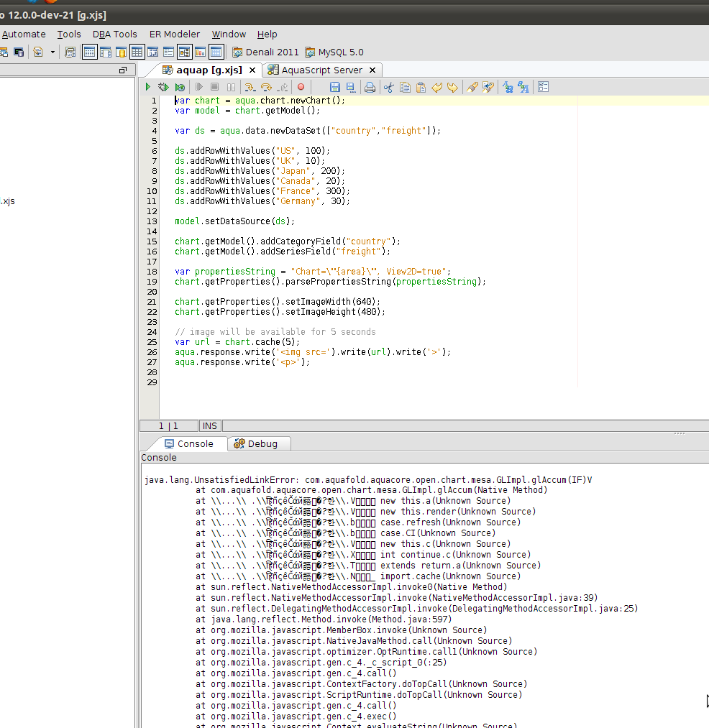The height and width of the screenshot is (728, 709).
Task: Toggle the grid table view icon in main toolbar
Action: [137, 52]
